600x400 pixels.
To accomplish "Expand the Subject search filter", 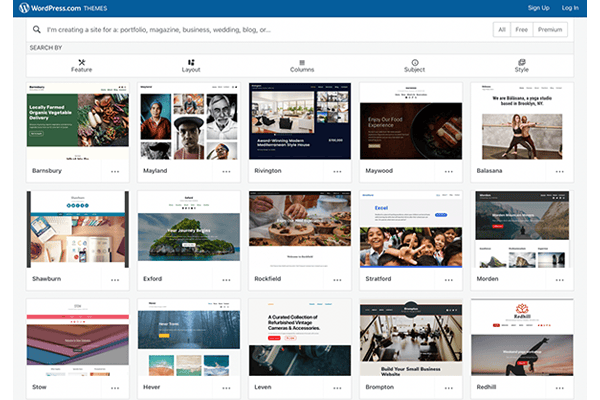I will click(415, 66).
